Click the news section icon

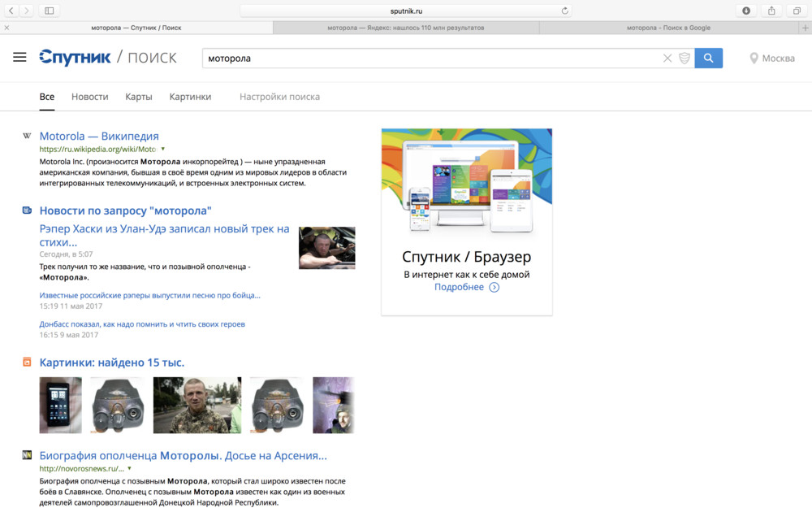point(27,210)
